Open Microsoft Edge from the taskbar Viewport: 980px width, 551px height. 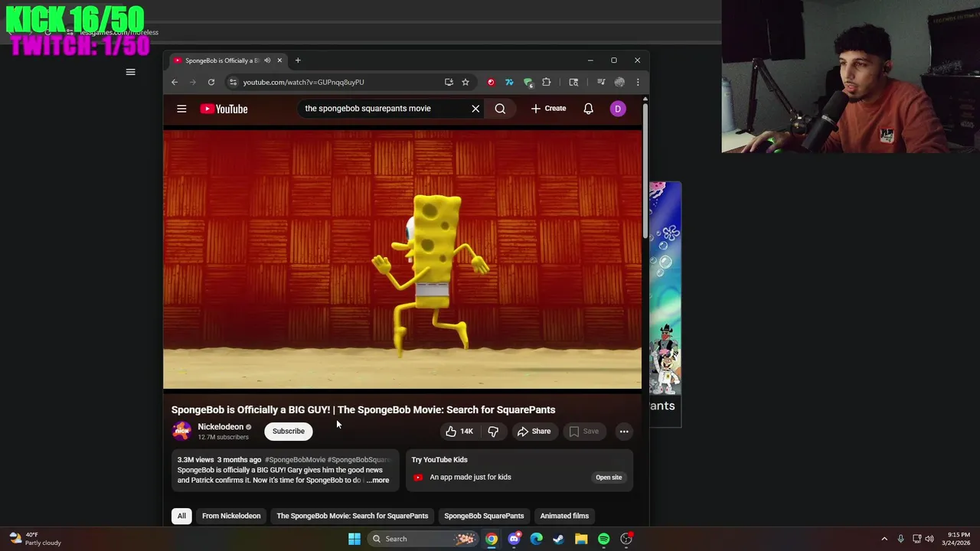pyautogui.click(x=536, y=539)
